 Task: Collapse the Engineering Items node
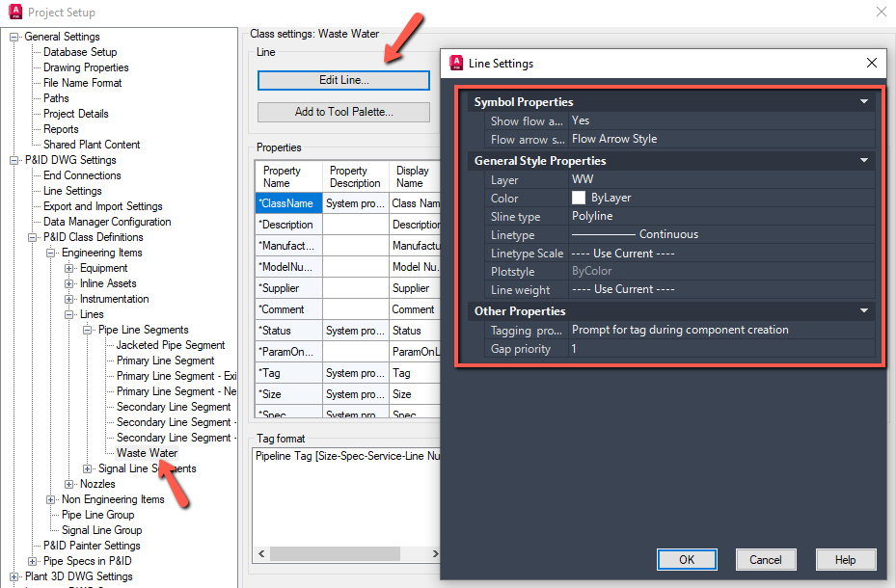pos(51,253)
